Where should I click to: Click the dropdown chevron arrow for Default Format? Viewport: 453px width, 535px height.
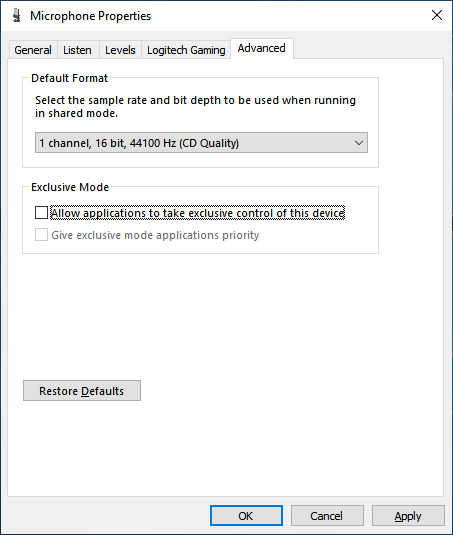click(359, 143)
